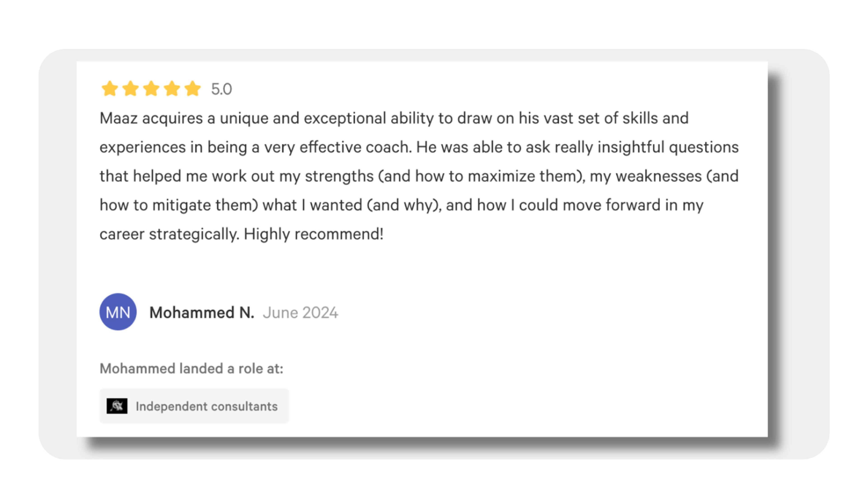This screenshot has width=868, height=488.
Task: Click the fourth gold rating star
Action: point(172,89)
